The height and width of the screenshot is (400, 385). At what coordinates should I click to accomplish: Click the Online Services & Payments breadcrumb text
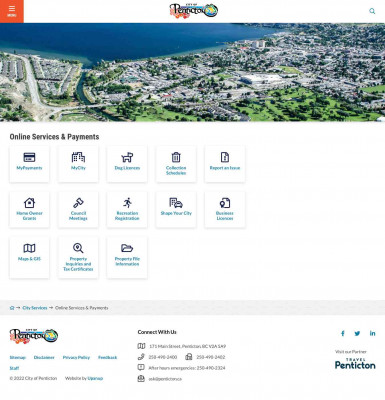pyautogui.click(x=82, y=308)
